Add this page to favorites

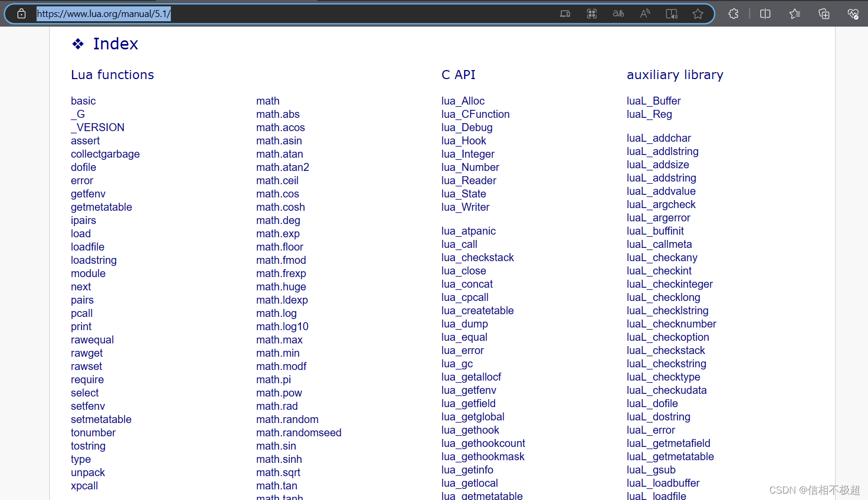(698, 14)
